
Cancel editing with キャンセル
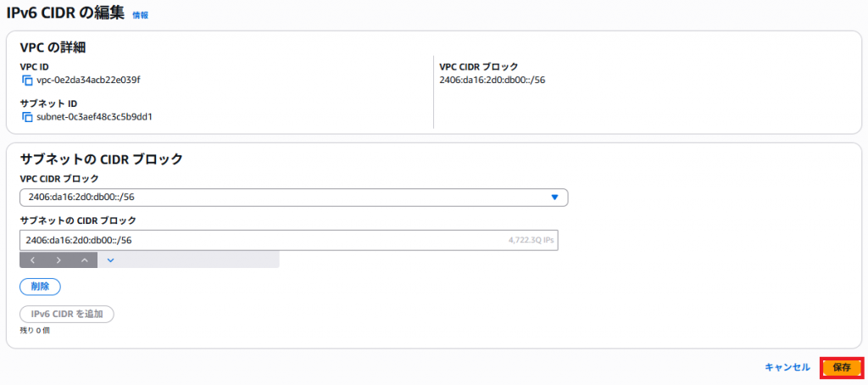(787, 366)
